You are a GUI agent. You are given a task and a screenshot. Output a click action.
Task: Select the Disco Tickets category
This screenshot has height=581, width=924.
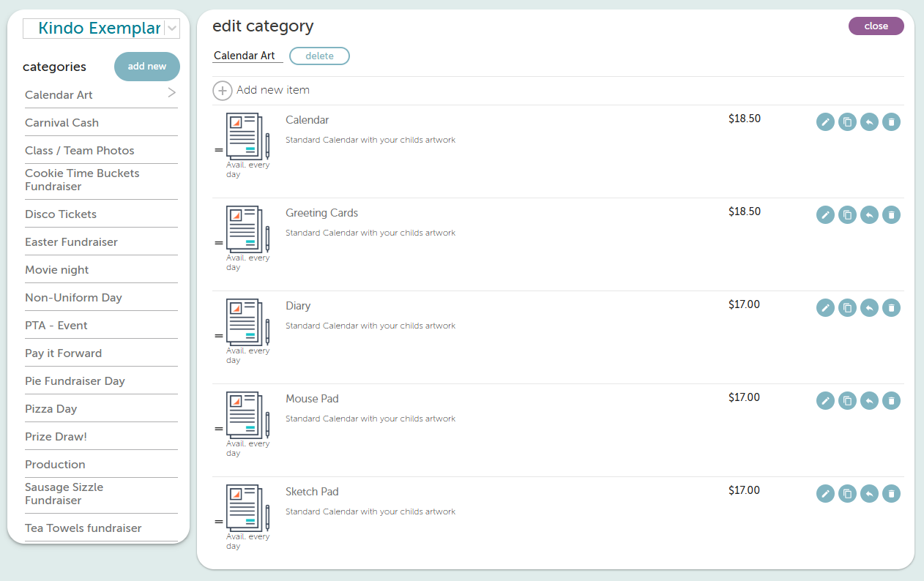click(61, 214)
